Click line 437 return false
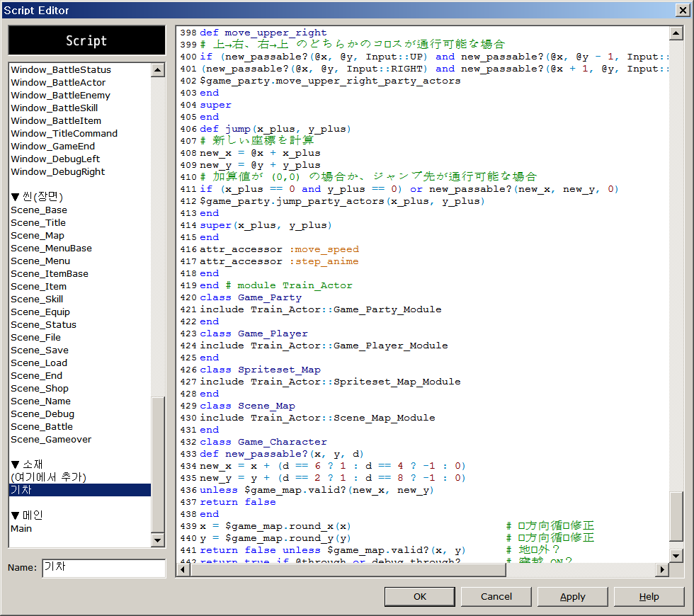 point(238,502)
